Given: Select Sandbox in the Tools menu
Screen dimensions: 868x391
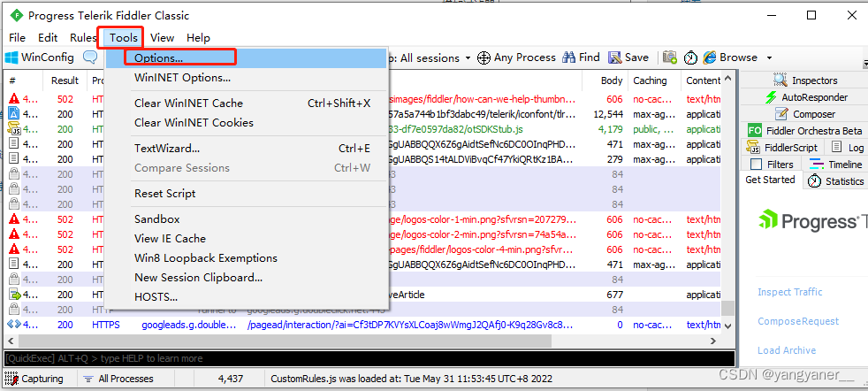Looking at the screenshot, I should pyautogui.click(x=246, y=218).
